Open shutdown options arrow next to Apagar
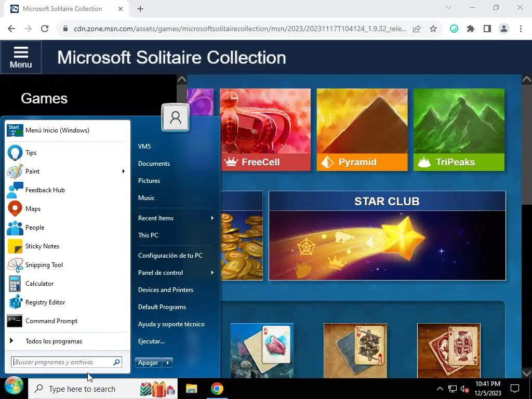The width and height of the screenshot is (532, 399). pyautogui.click(x=168, y=363)
